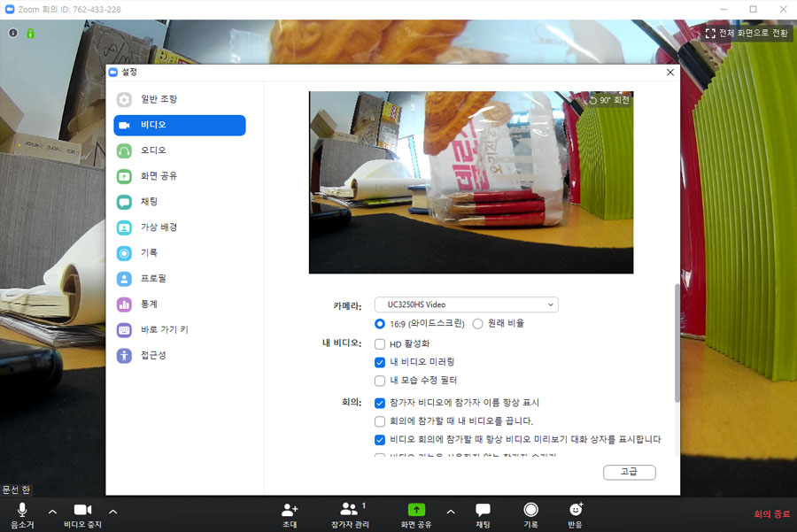Click the 통계 settings sidebar icon
Image resolution: width=797 pixels, height=532 pixels.
[x=124, y=304]
